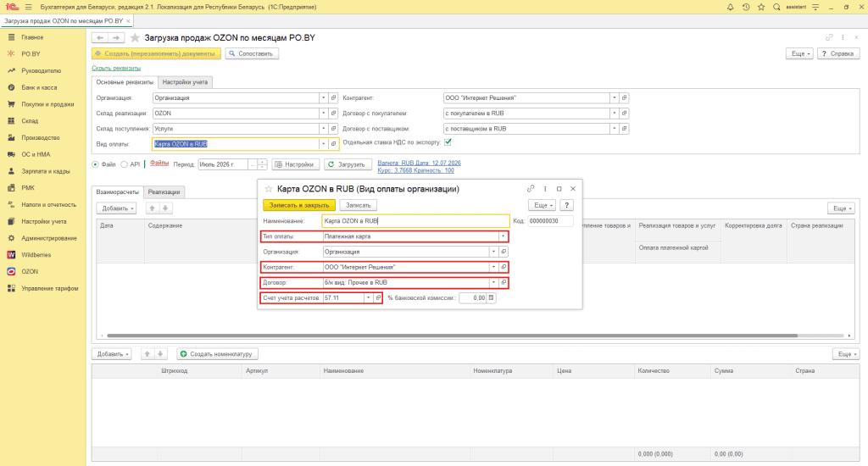Select the Файл radio button

click(95, 164)
